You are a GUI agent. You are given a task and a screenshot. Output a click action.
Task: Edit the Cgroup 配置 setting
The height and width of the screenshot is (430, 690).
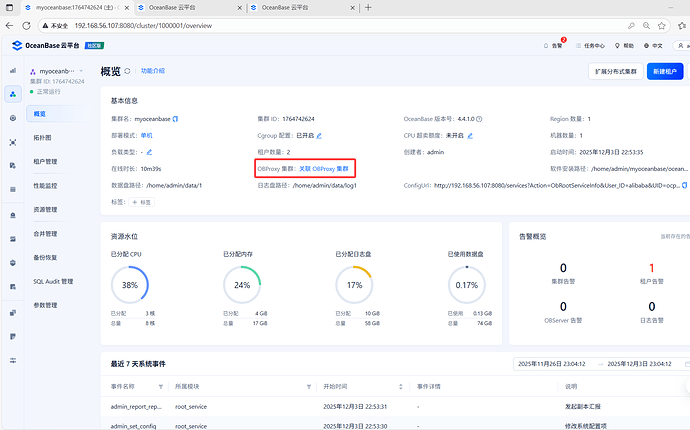[318, 135]
